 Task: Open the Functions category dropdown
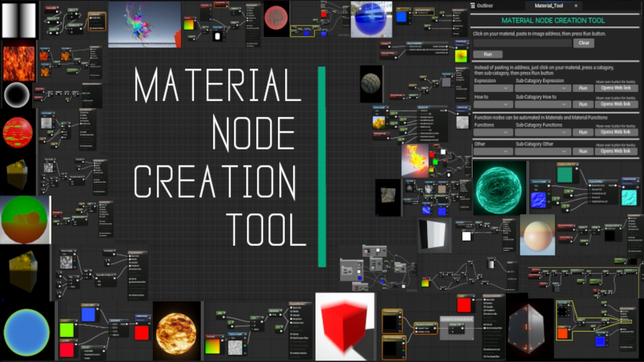pyautogui.click(x=493, y=132)
